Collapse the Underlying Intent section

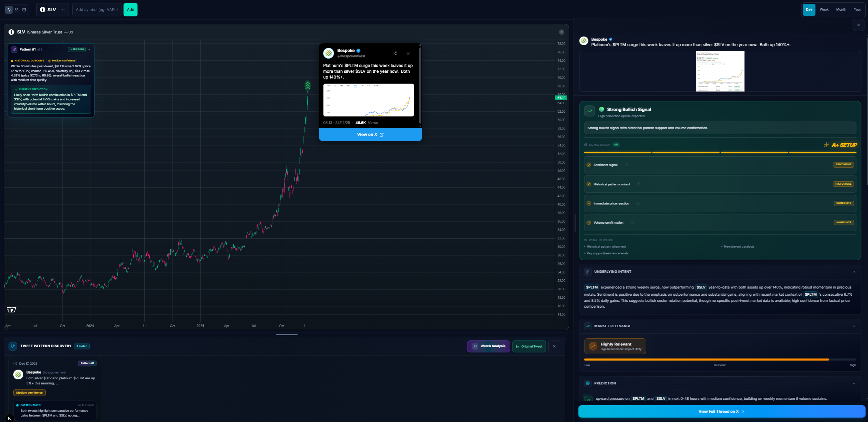854,272
